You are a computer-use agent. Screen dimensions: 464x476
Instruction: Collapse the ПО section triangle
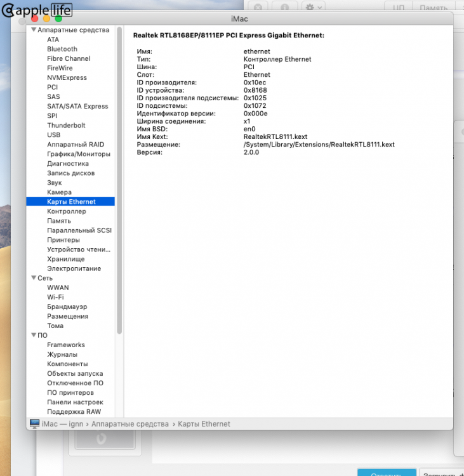pyautogui.click(x=34, y=335)
